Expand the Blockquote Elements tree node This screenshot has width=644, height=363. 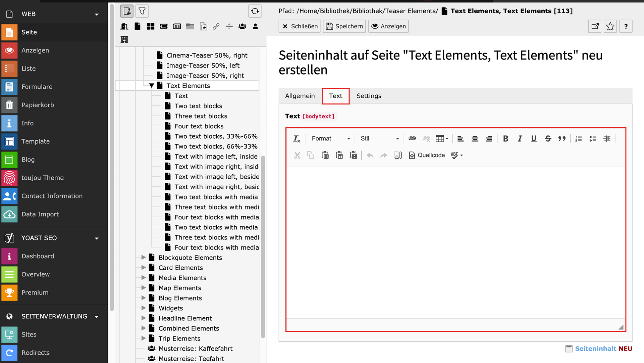tap(144, 258)
